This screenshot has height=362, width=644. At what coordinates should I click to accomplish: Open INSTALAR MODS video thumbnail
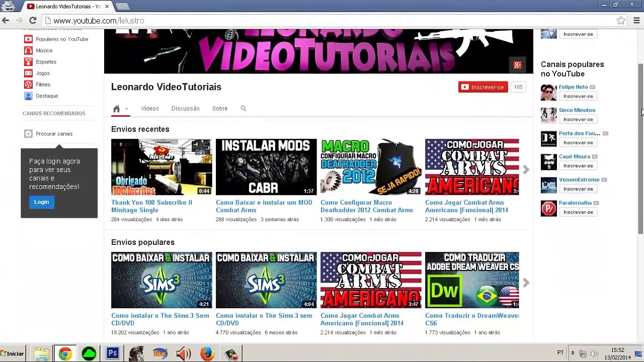click(x=266, y=167)
